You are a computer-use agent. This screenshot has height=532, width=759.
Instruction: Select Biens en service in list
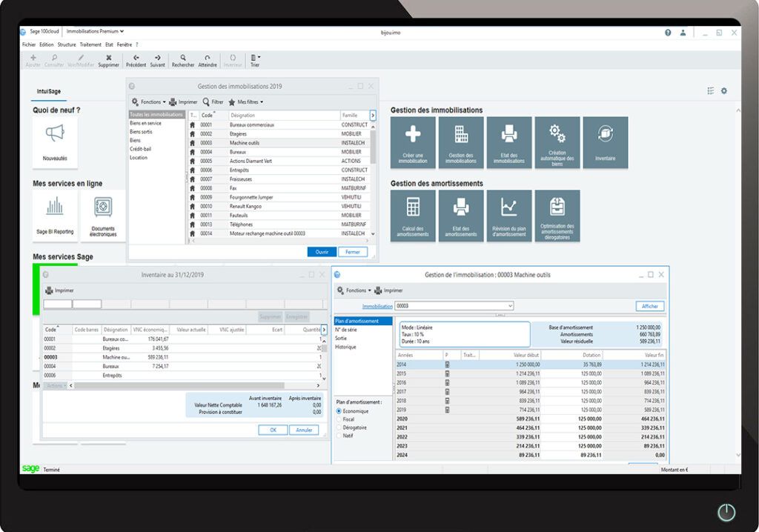[145, 123]
